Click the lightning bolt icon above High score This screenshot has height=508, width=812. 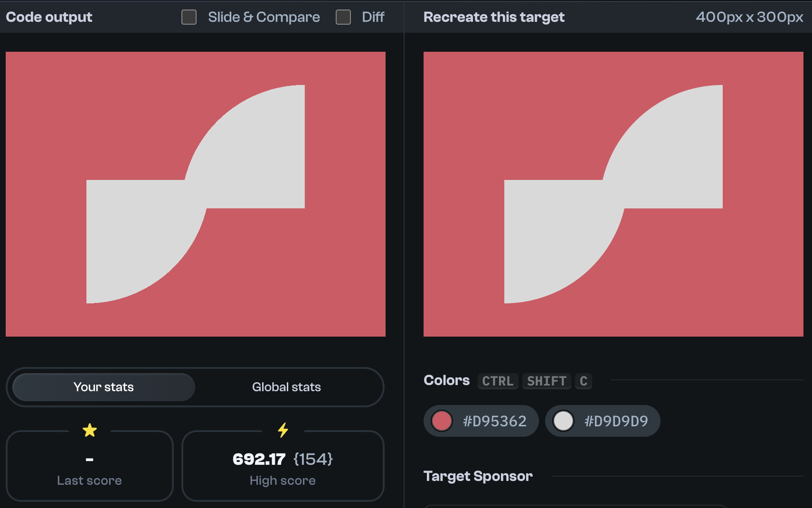pos(283,430)
